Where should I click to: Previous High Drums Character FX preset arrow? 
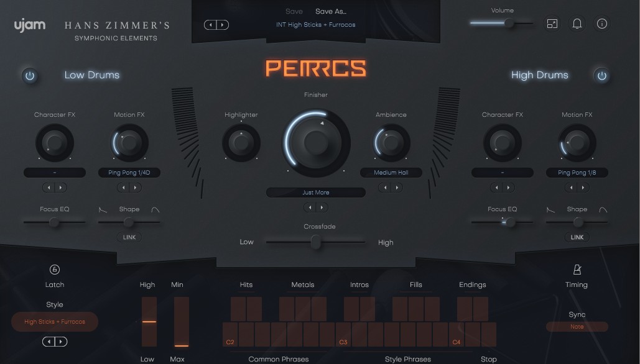[497, 188]
